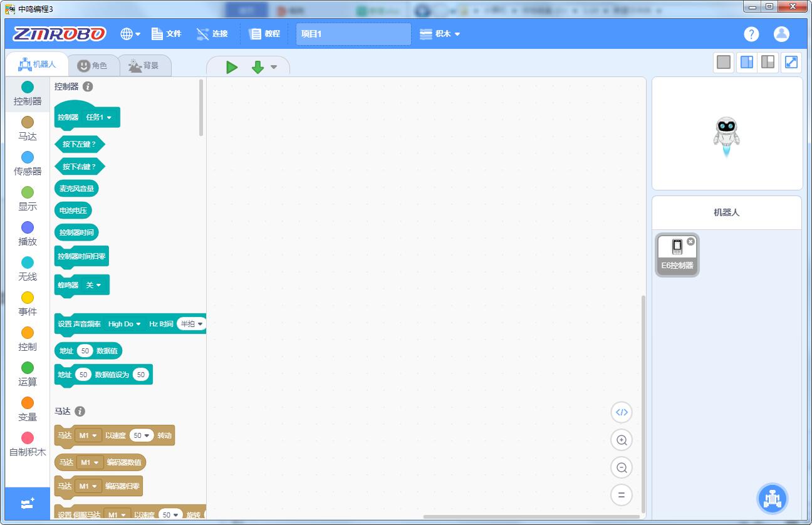Click the 连接 button
812x525 pixels.
(212, 34)
